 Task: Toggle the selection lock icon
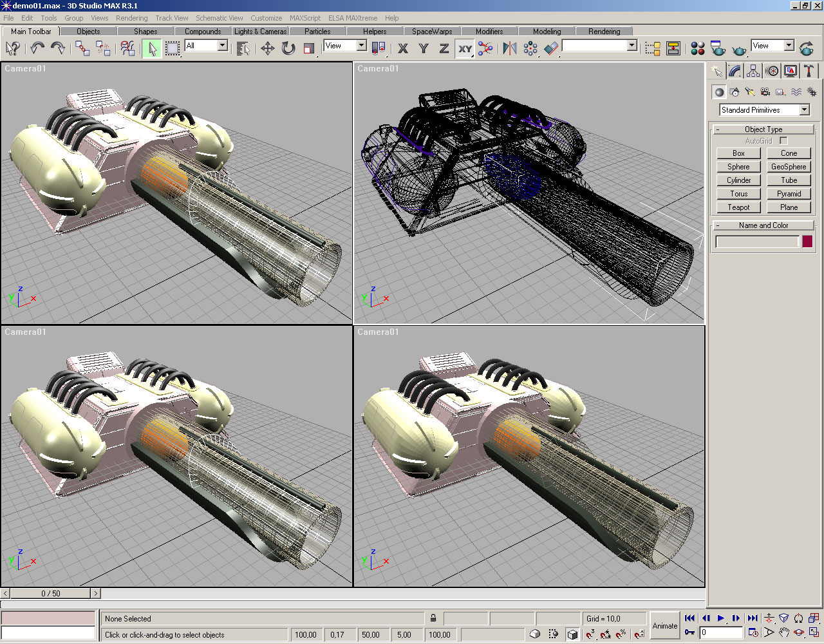(x=433, y=618)
